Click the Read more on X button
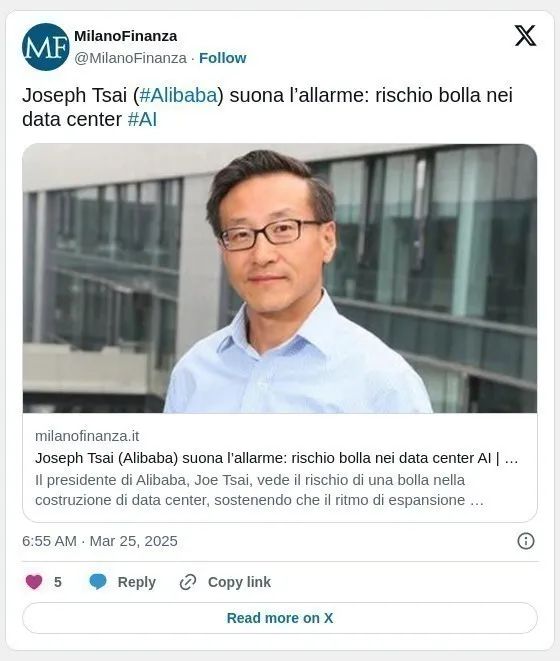The height and width of the screenshot is (661, 560). (x=280, y=618)
